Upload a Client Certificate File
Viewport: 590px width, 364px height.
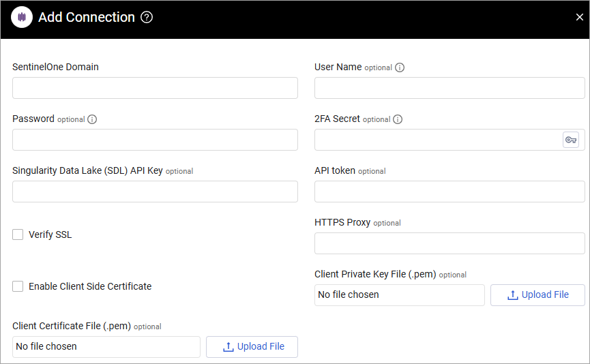(252, 347)
